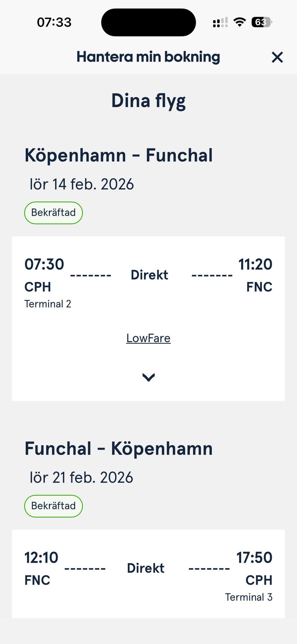This screenshot has width=297, height=644.
Task: Select the Köpenhamn – Funchal route heading
Action: [x=118, y=155]
